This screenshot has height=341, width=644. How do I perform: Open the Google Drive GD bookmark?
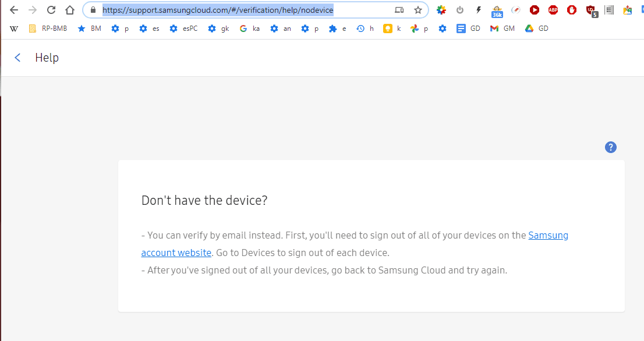click(x=537, y=29)
